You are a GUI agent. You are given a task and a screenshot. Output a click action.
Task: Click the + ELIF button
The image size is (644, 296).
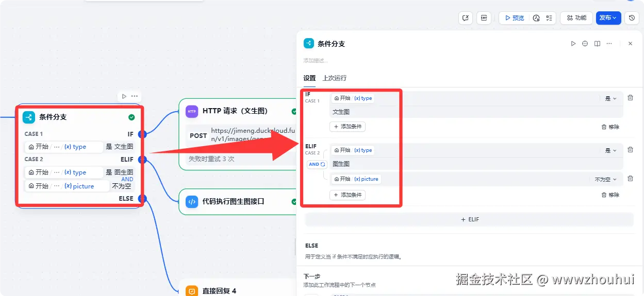(x=469, y=219)
